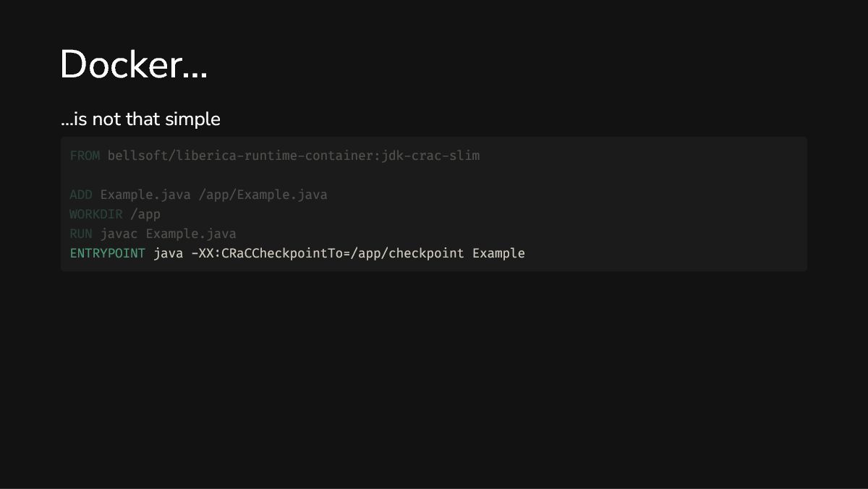The width and height of the screenshot is (868, 489).
Task: Click "Example.java" source on the ADD line
Action: (x=145, y=195)
